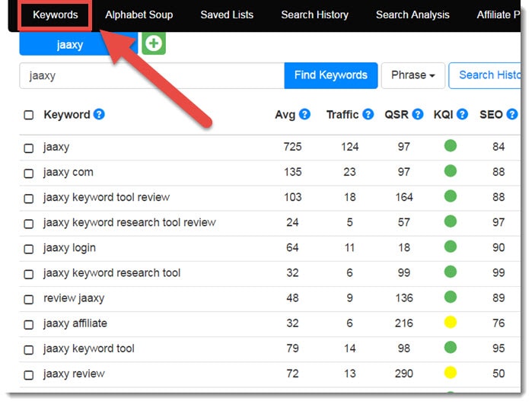Check the box for jaaxy review
The height and width of the screenshot is (404, 532).
(x=29, y=375)
